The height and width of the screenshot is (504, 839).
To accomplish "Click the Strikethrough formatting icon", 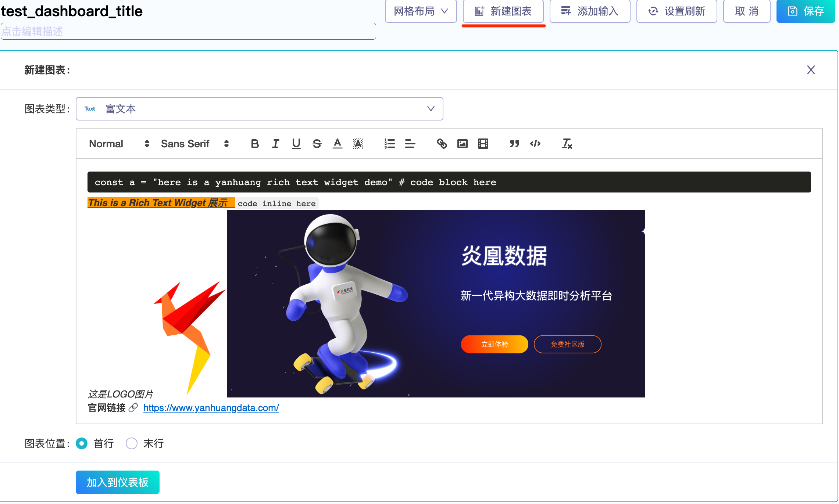I will point(317,144).
